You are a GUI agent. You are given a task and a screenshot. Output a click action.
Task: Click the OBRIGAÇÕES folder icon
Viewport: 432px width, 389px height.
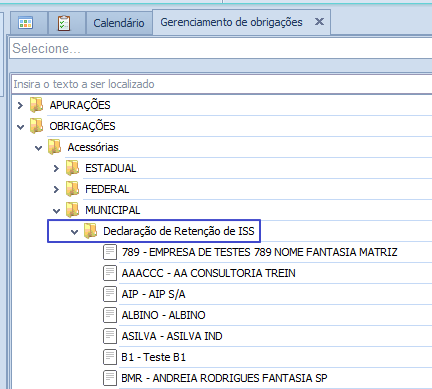click(36, 126)
